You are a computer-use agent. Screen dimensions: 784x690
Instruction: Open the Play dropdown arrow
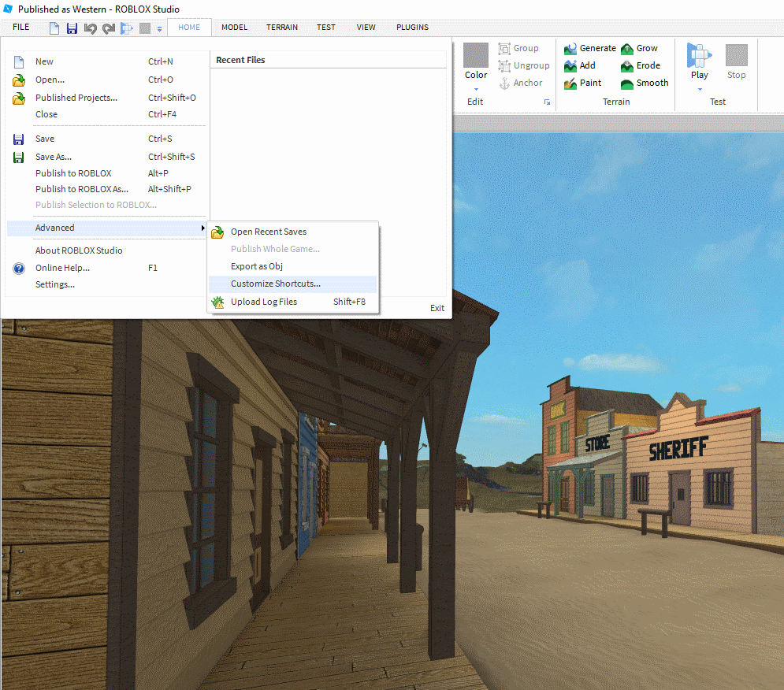pos(699,89)
